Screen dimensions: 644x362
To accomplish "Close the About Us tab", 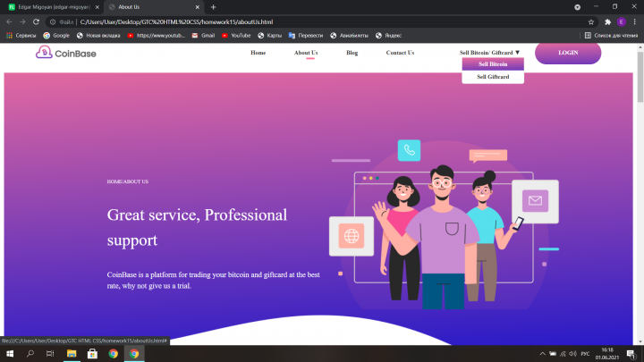I will (197, 7).
